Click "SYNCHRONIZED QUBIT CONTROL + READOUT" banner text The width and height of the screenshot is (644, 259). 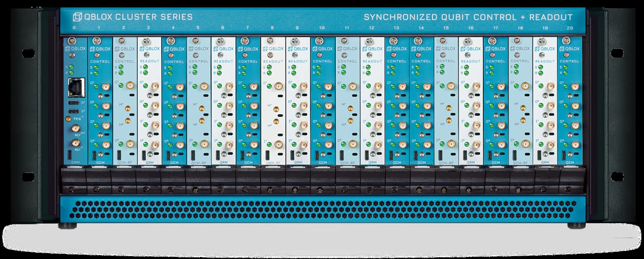pos(468,17)
